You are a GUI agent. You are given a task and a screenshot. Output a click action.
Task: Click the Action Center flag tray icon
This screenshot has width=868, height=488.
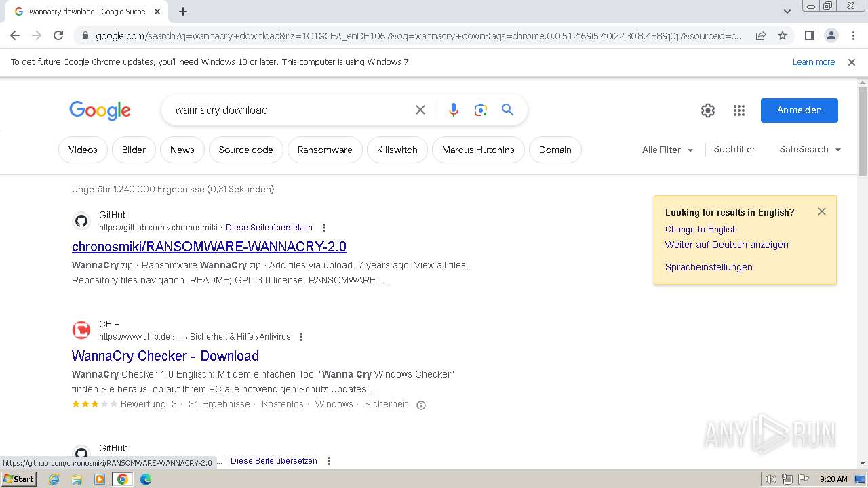coord(803,479)
